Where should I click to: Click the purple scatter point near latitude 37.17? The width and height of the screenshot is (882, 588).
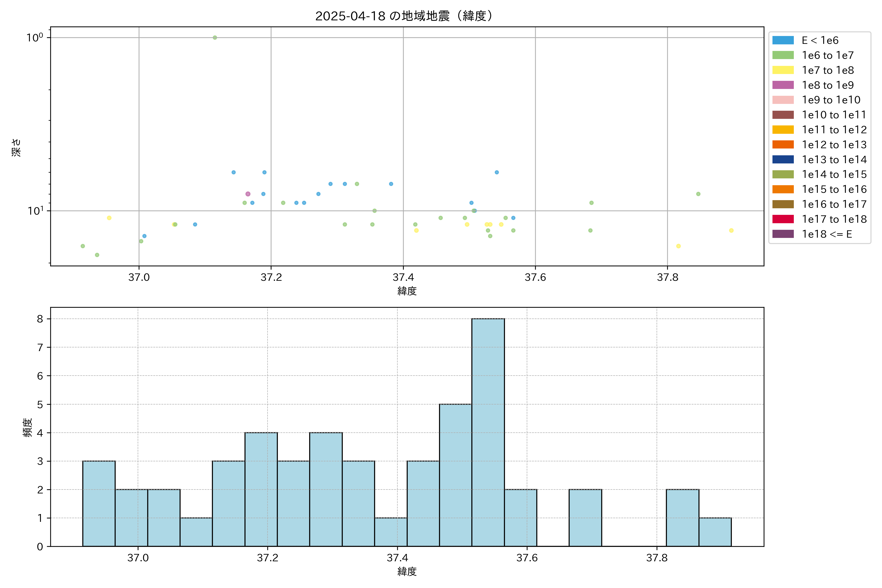click(248, 194)
